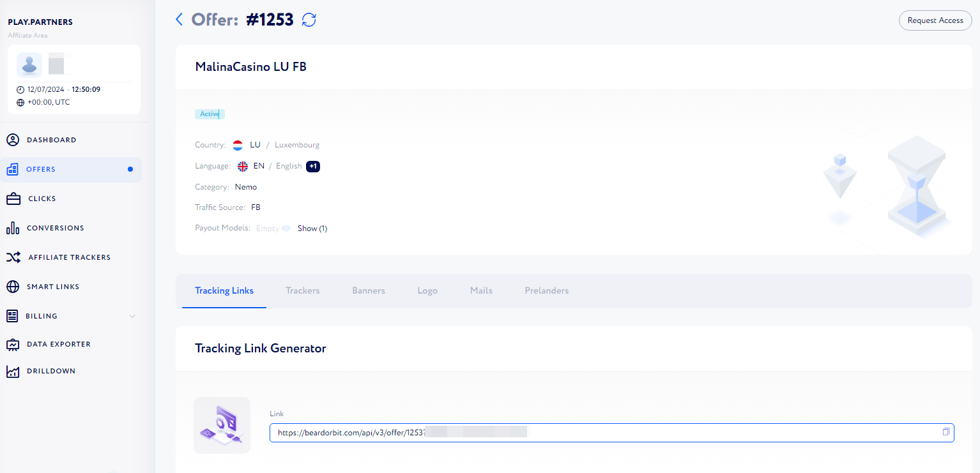Viewport: 980px width, 473px height.
Task: Click the Conversions bar chart icon
Action: pyautogui.click(x=13, y=228)
